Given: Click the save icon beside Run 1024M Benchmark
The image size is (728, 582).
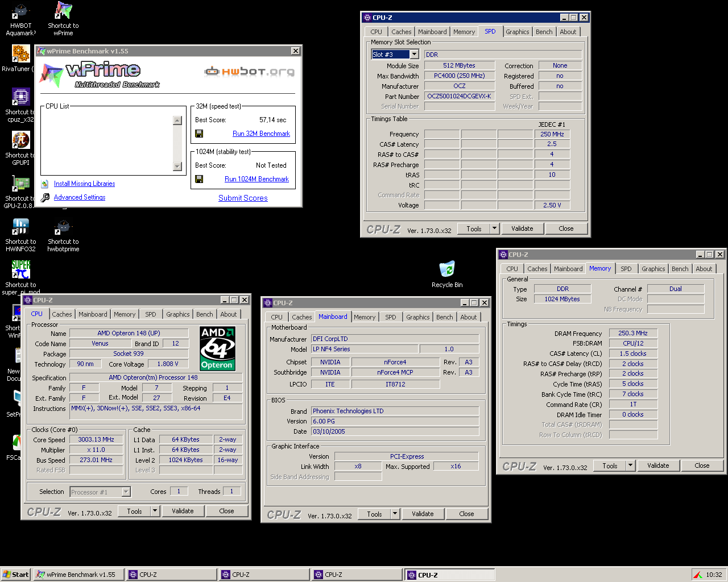Looking at the screenshot, I should point(199,179).
